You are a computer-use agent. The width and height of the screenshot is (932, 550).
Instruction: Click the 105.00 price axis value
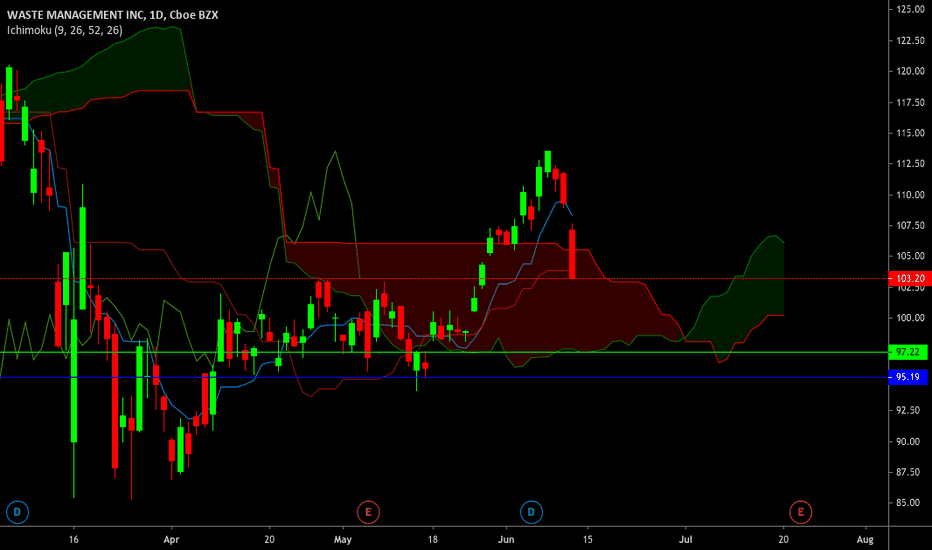910,256
